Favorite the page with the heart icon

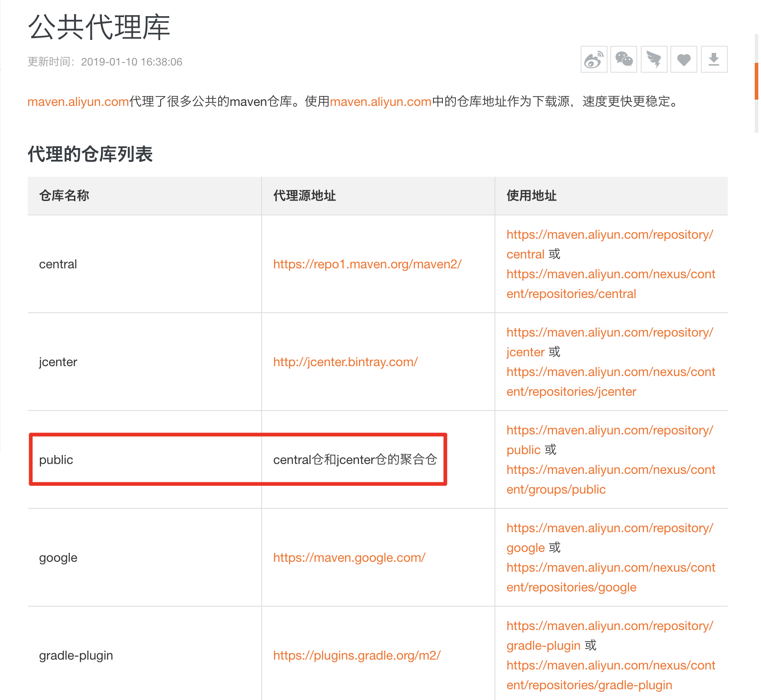pos(684,59)
